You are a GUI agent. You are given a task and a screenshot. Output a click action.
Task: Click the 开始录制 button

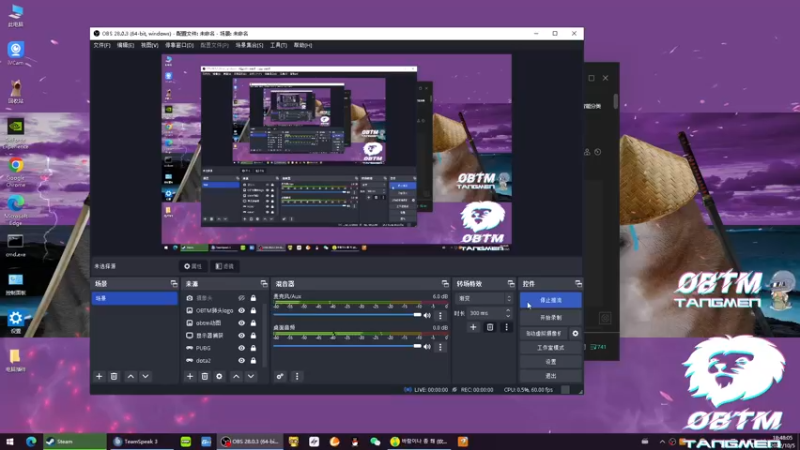click(551, 318)
